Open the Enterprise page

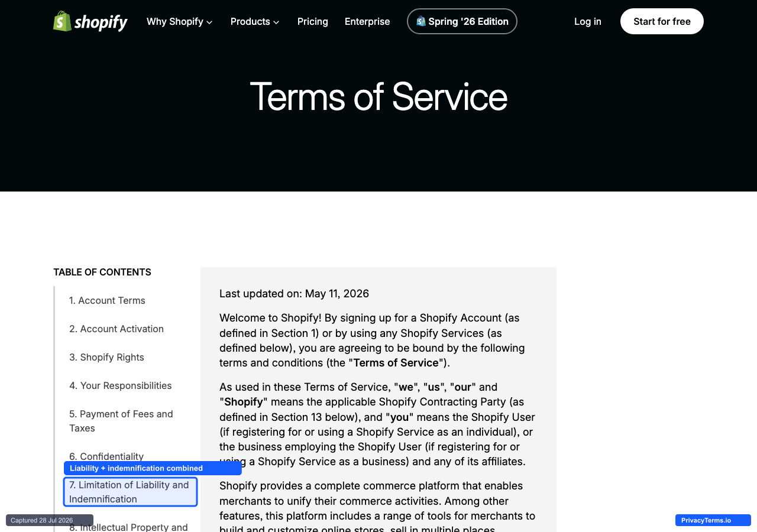coord(367,21)
